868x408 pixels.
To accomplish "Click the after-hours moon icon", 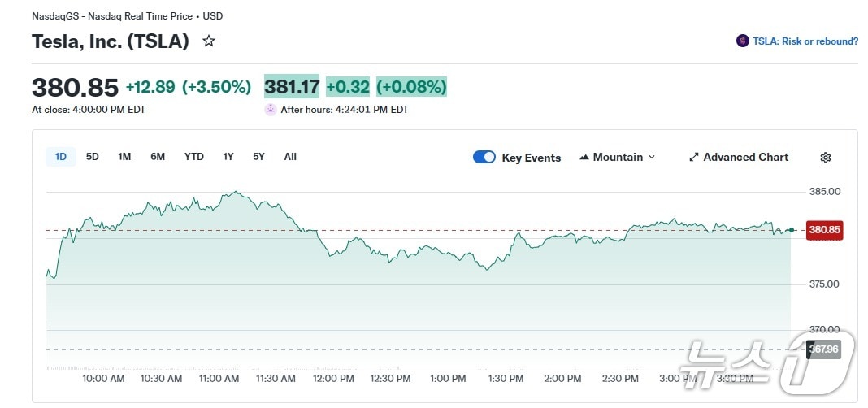I will coord(271,110).
